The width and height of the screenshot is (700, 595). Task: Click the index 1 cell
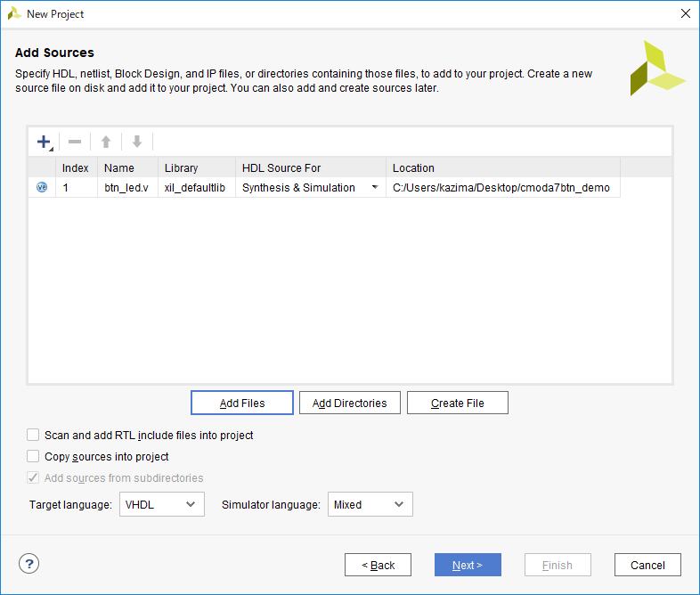[77, 187]
